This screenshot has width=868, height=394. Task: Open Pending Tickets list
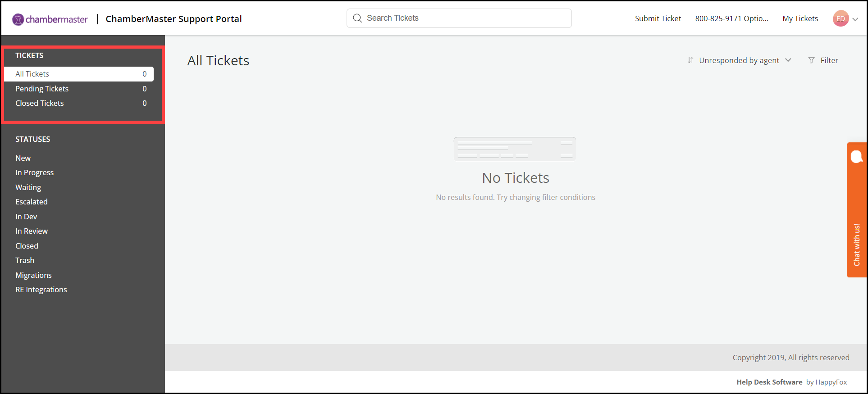42,89
